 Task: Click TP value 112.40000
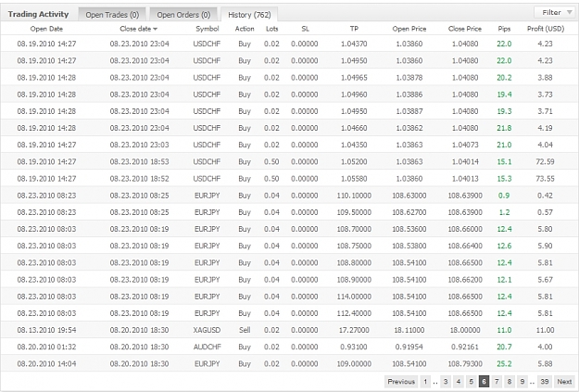[x=354, y=313]
